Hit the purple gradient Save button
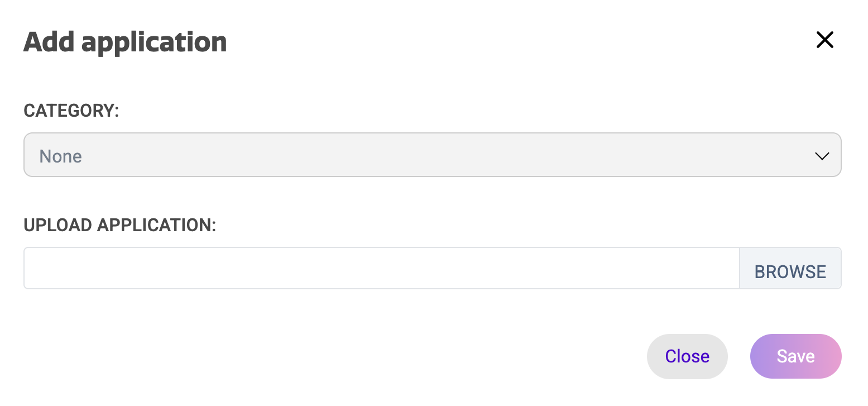Viewport: 868px width, 406px height. (x=795, y=356)
